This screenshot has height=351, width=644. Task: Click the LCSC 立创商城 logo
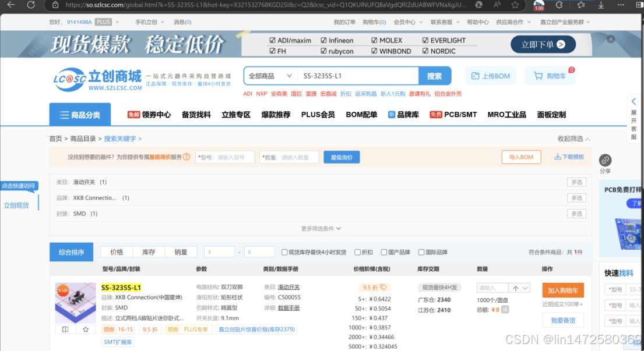tap(97, 79)
